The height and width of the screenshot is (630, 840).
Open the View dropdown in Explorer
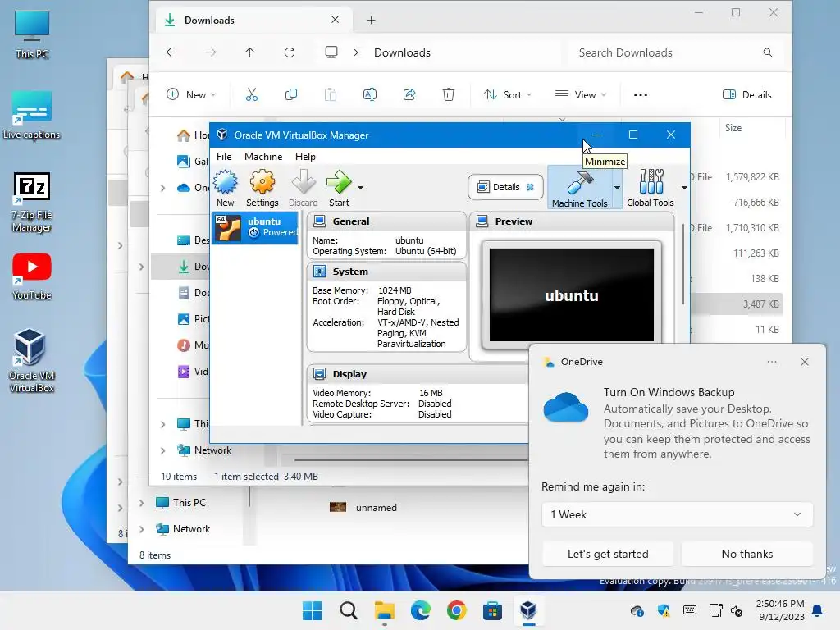point(581,95)
